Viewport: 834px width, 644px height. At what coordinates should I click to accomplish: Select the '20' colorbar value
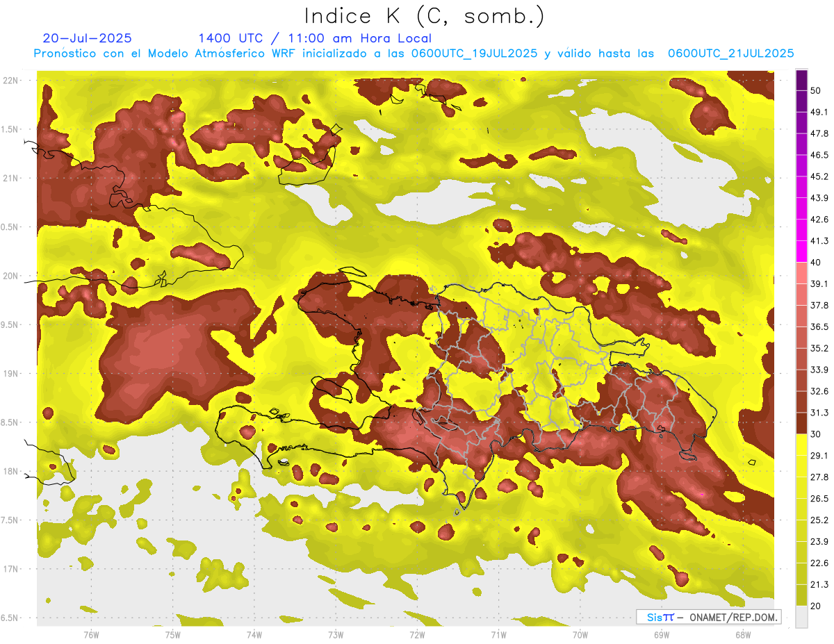pos(817,606)
